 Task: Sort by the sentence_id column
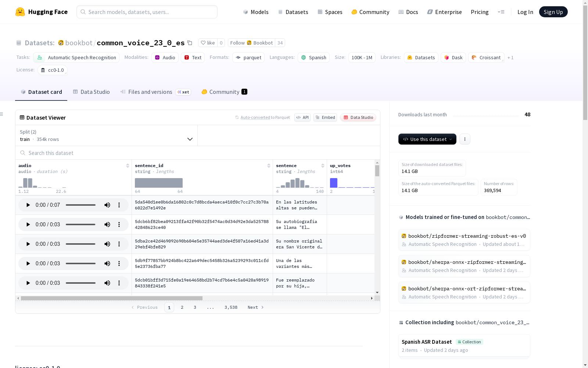269,166
